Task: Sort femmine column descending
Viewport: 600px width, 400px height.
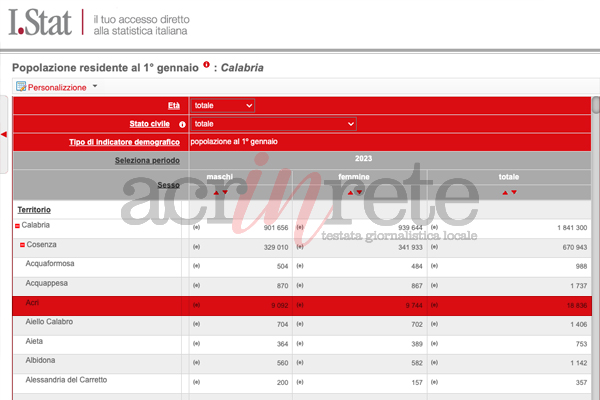Action: pyautogui.click(x=359, y=192)
